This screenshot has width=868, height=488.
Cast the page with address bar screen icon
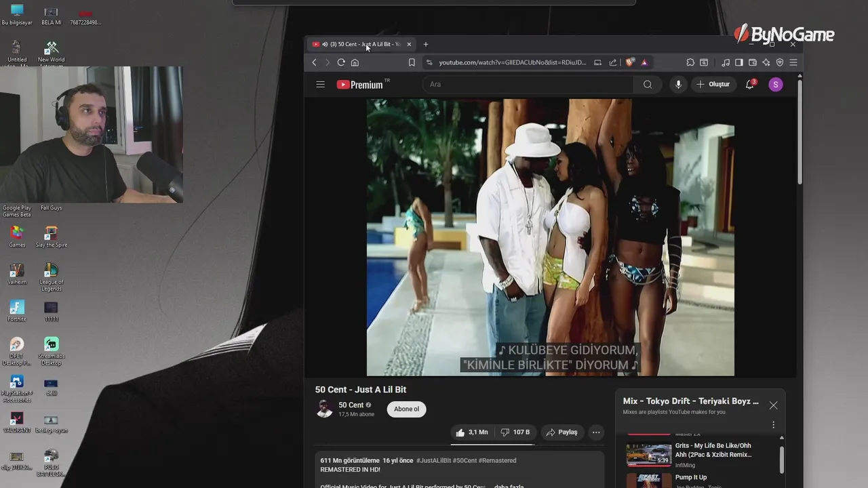(x=597, y=62)
